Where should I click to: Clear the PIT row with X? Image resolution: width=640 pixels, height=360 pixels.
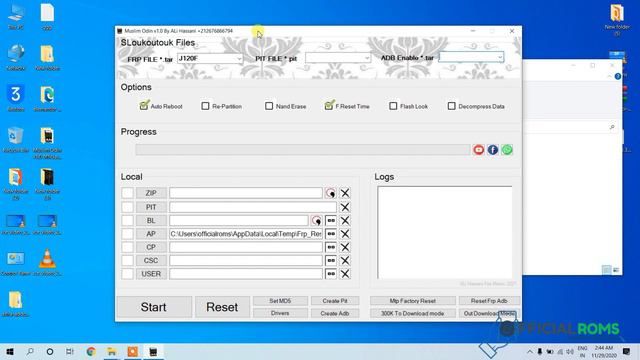pyautogui.click(x=345, y=207)
